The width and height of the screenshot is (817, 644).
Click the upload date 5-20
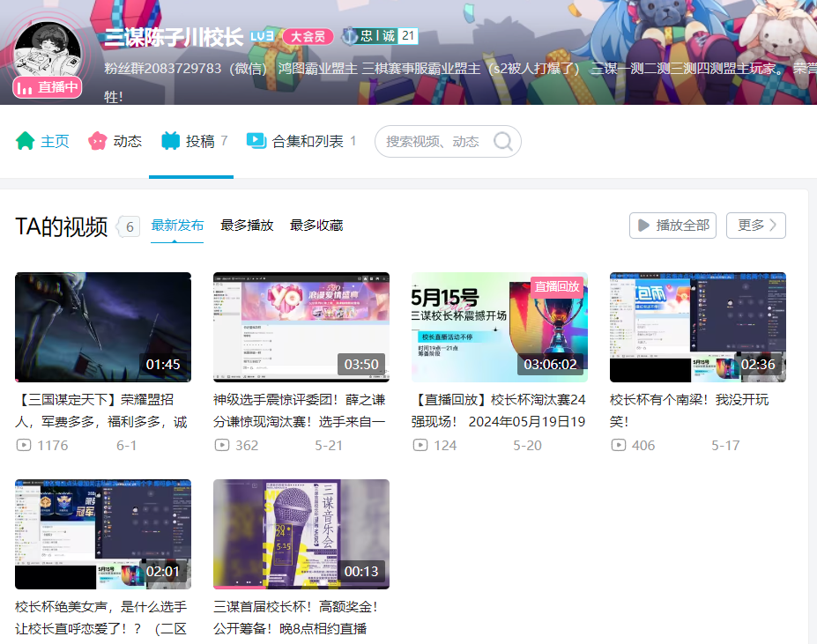pos(527,446)
